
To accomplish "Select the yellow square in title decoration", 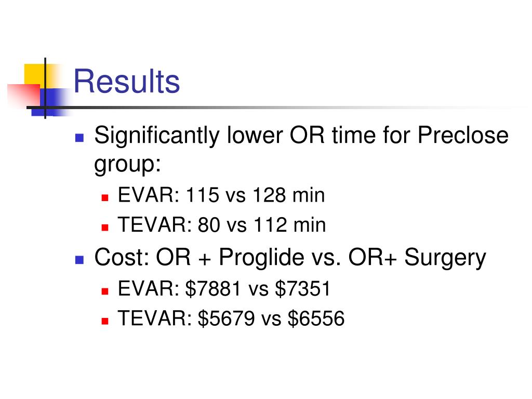I will pyautogui.click(x=35, y=74).
